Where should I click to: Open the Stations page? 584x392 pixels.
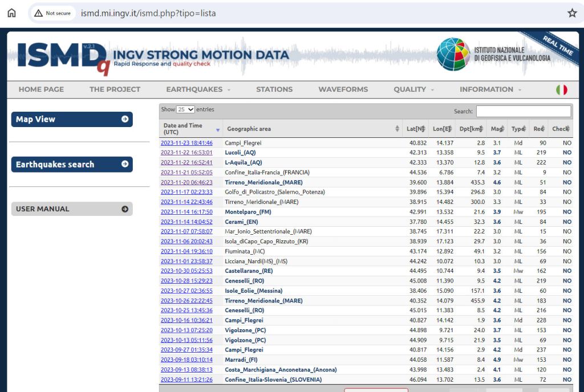[274, 89]
